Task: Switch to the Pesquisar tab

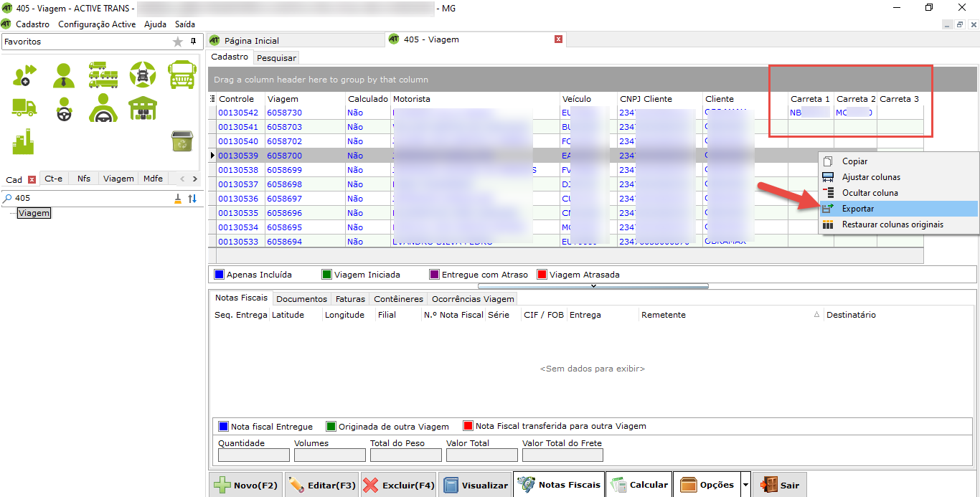Action: click(276, 57)
